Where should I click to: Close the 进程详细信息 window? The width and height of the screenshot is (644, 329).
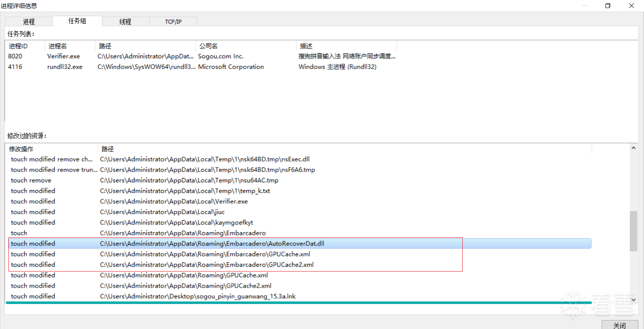631,6
